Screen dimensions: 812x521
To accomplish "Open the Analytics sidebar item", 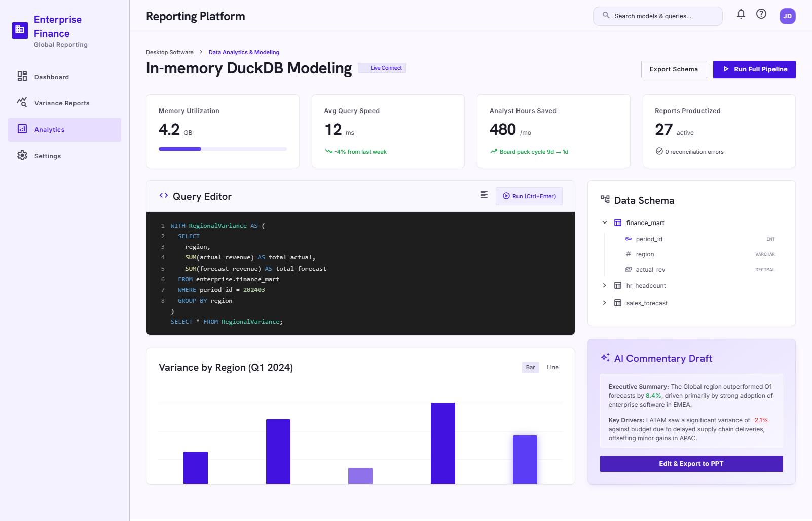I will (x=64, y=130).
